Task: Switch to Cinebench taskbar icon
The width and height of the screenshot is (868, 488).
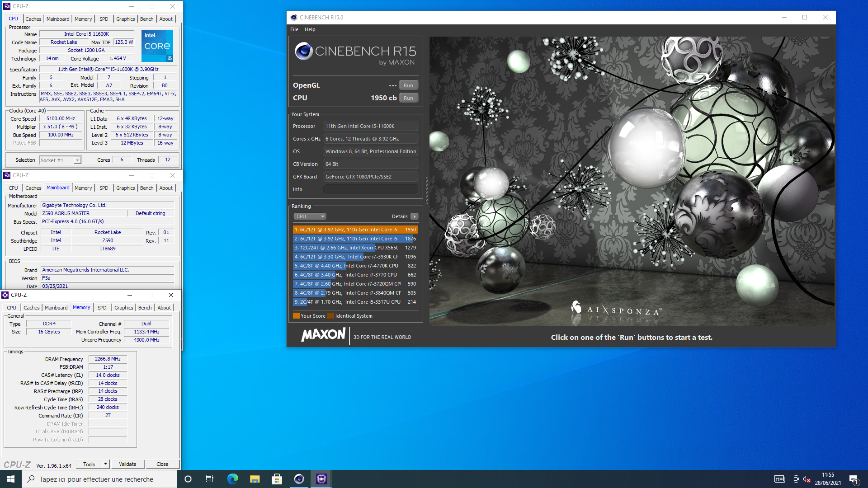Action: (299, 479)
